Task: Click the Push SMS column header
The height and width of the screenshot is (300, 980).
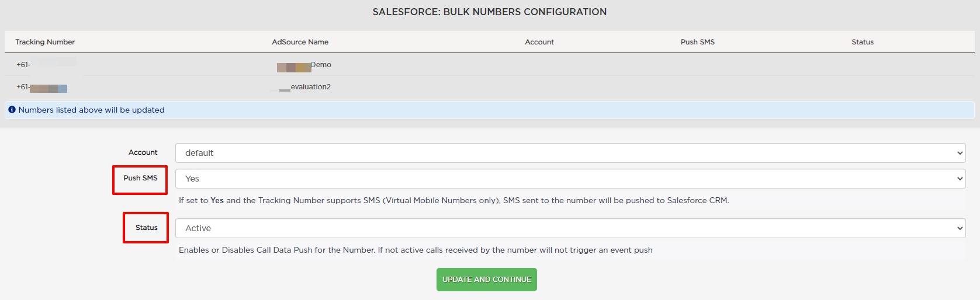Action: click(x=698, y=42)
